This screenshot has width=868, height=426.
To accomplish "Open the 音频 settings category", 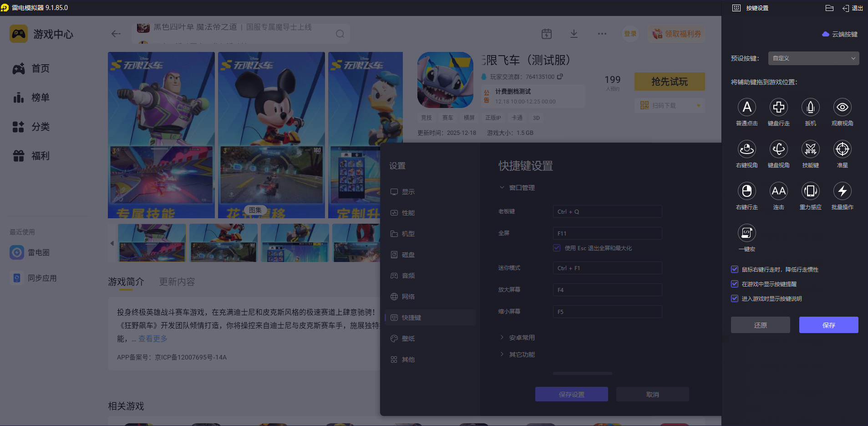I will pos(407,275).
